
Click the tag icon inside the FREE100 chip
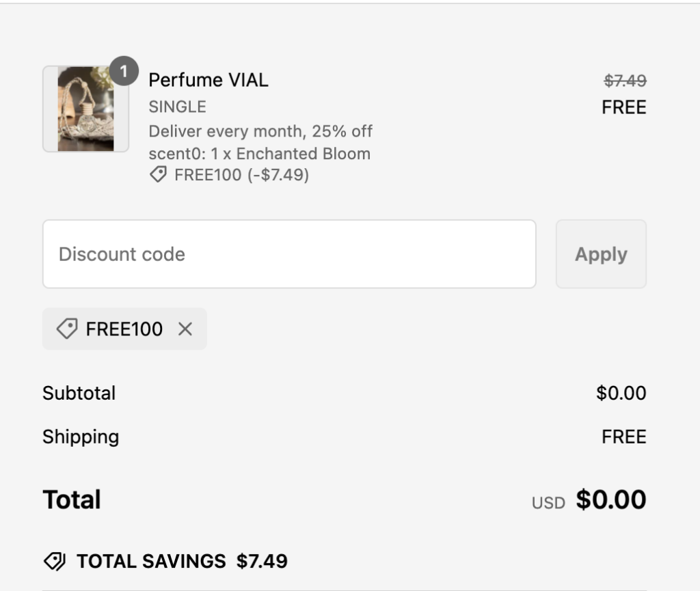[66, 329]
